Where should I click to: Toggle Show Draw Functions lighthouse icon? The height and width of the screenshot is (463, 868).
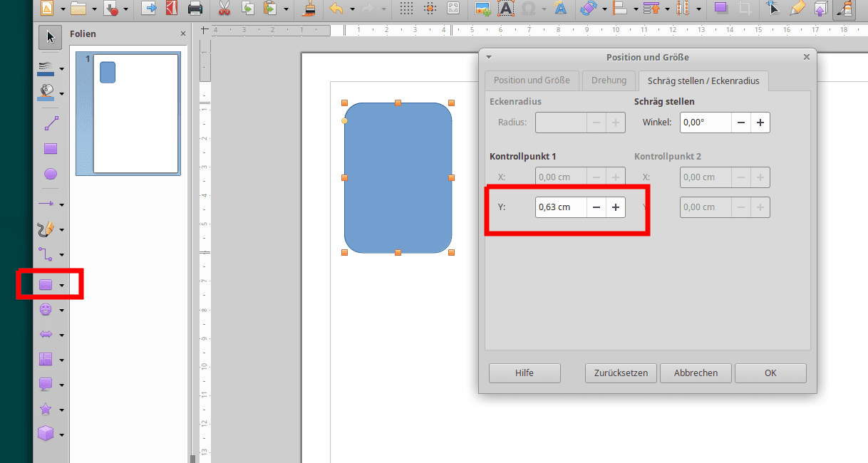tap(845, 9)
